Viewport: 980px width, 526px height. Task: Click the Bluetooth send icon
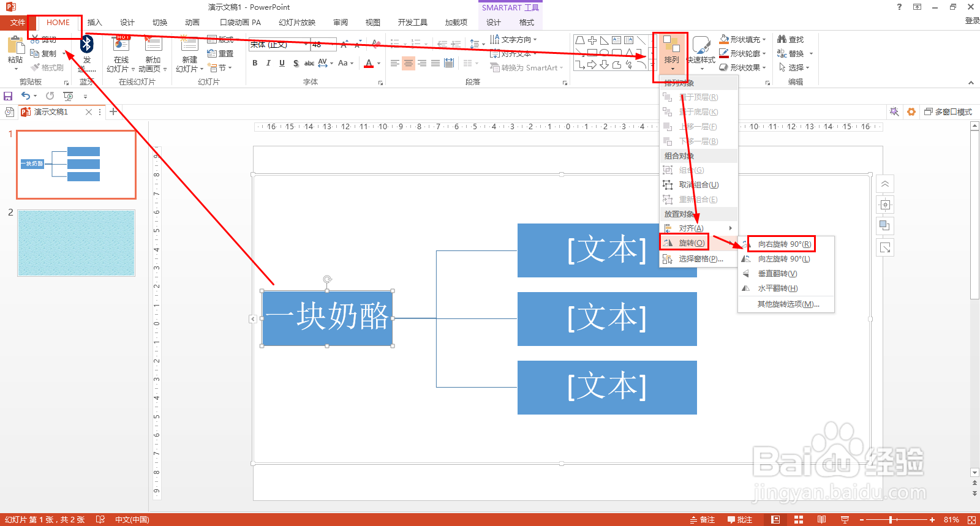pyautogui.click(x=87, y=43)
